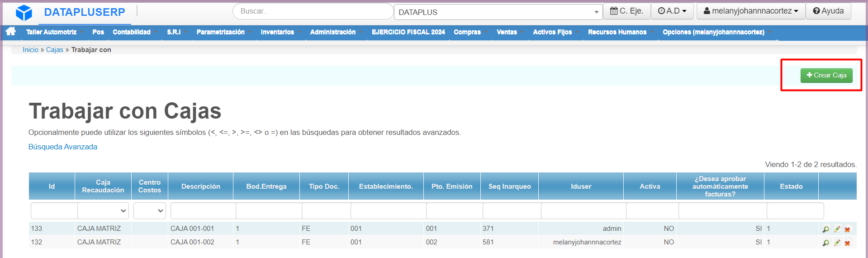This screenshot has height=258, width=868.
Task: Click the Buscar search field
Action: click(313, 11)
